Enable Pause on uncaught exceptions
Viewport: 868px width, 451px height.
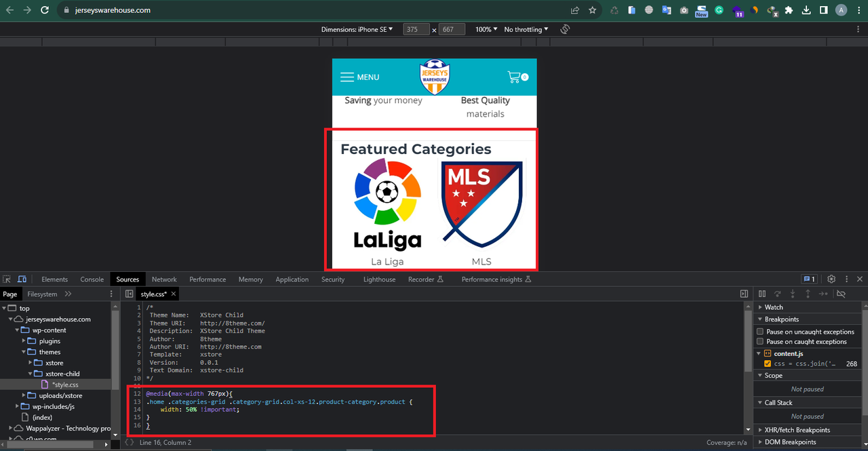[x=761, y=332]
